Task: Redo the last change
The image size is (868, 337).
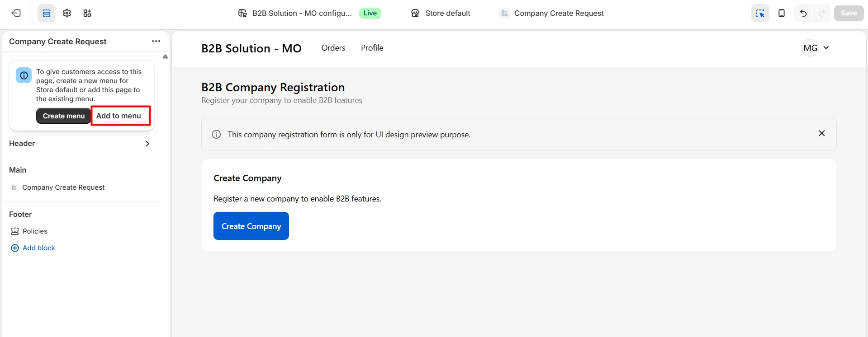Action: pos(822,13)
